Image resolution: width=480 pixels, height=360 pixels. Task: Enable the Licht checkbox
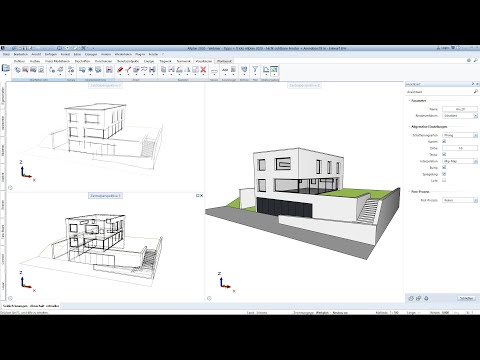coord(444,180)
